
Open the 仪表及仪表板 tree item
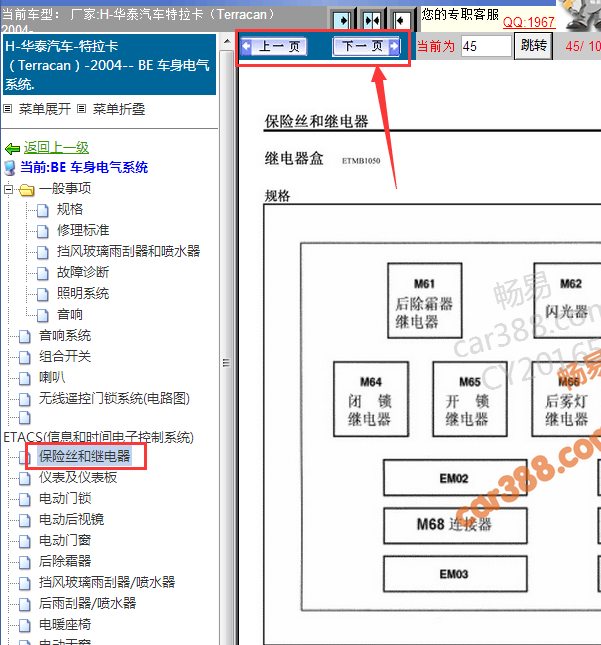coord(78,477)
